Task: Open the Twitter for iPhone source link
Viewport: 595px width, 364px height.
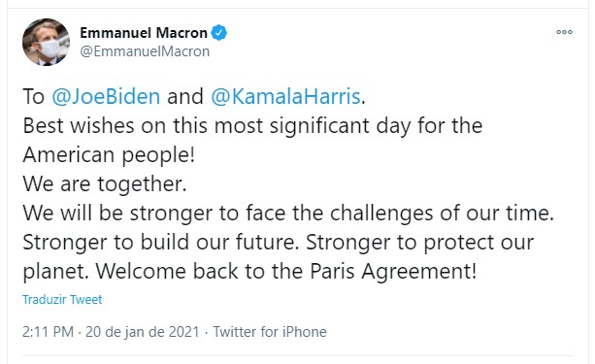Action: (270, 332)
